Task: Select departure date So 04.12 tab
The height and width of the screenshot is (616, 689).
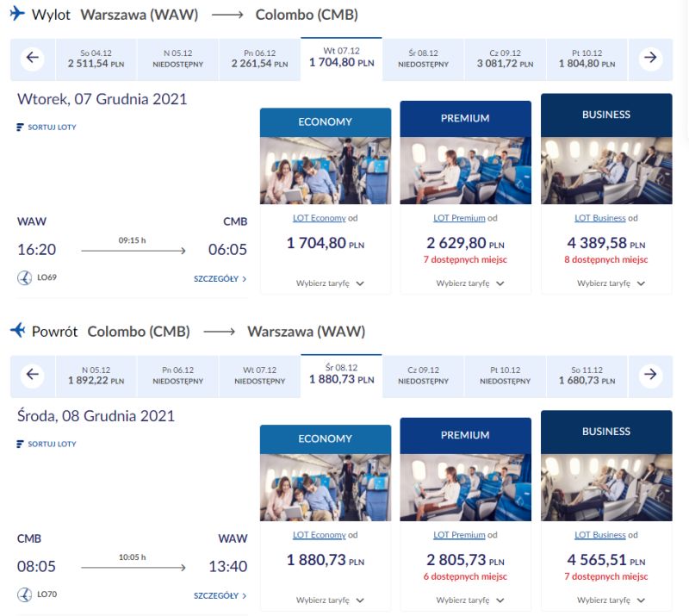Action: (x=96, y=59)
